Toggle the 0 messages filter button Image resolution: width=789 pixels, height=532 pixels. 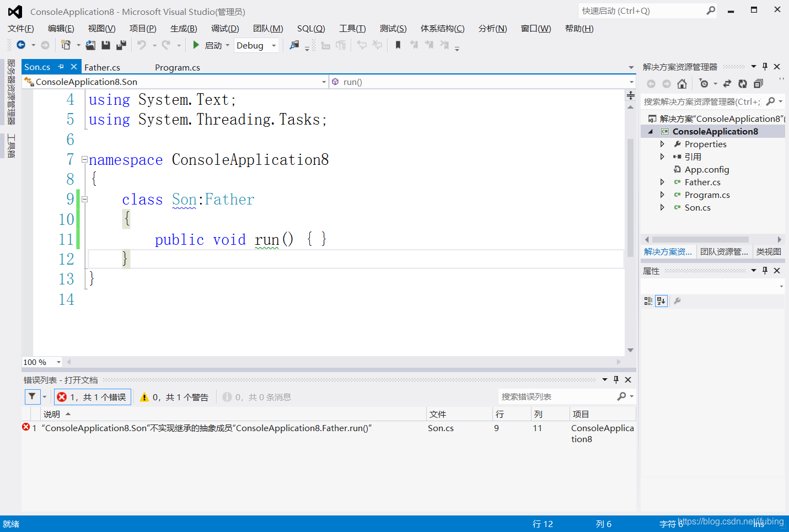[257, 397]
